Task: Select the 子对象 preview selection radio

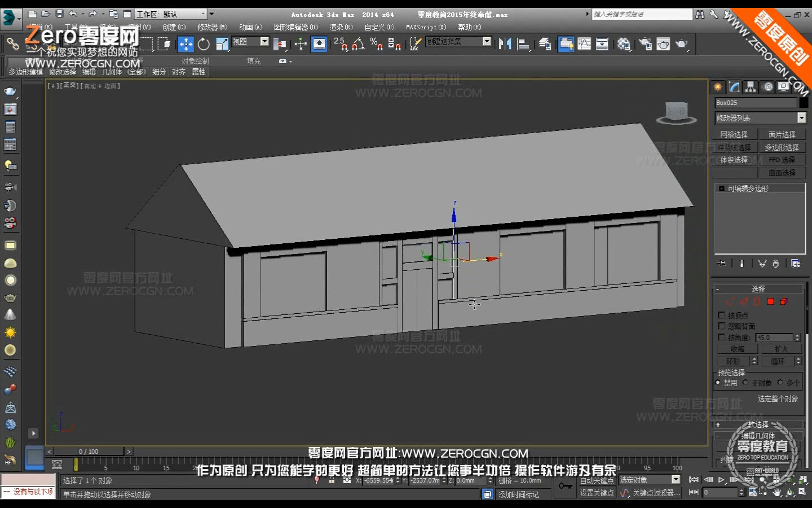Action: (745, 383)
